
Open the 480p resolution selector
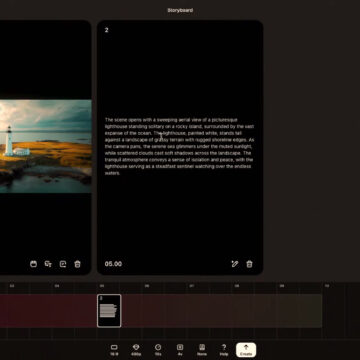click(x=136, y=350)
